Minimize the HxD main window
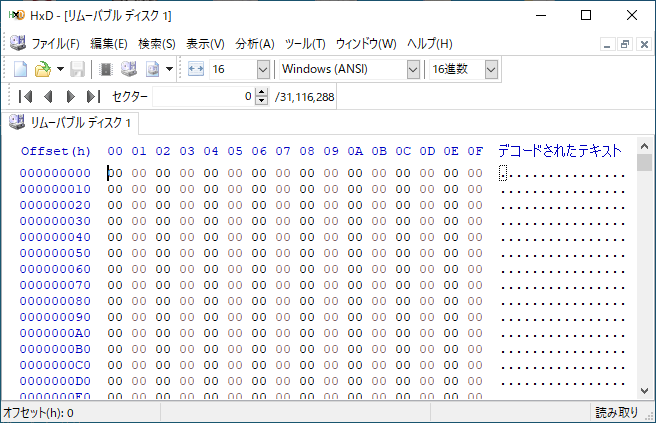Image resolution: width=656 pixels, height=423 pixels. (541, 15)
